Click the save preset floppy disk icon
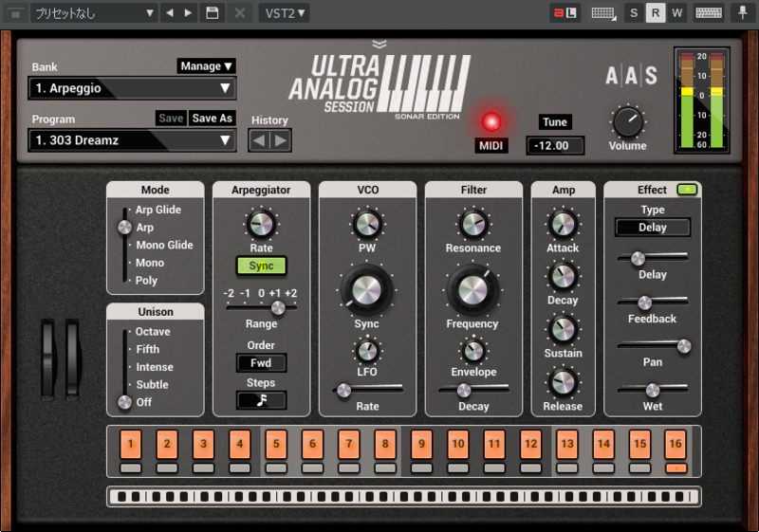Viewport: 759px width, 532px height. point(212,13)
